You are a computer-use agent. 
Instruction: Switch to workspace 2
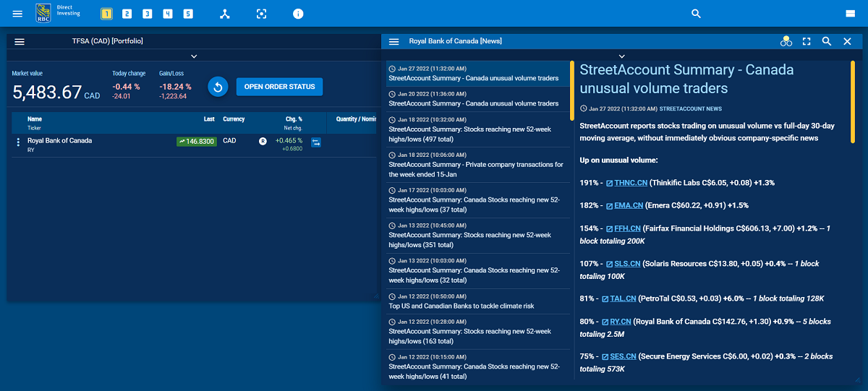tap(127, 14)
